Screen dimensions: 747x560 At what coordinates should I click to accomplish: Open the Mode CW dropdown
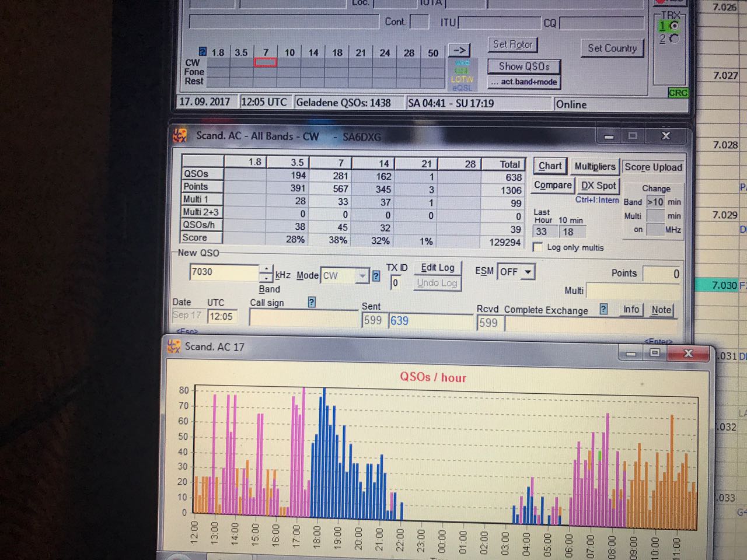click(363, 275)
